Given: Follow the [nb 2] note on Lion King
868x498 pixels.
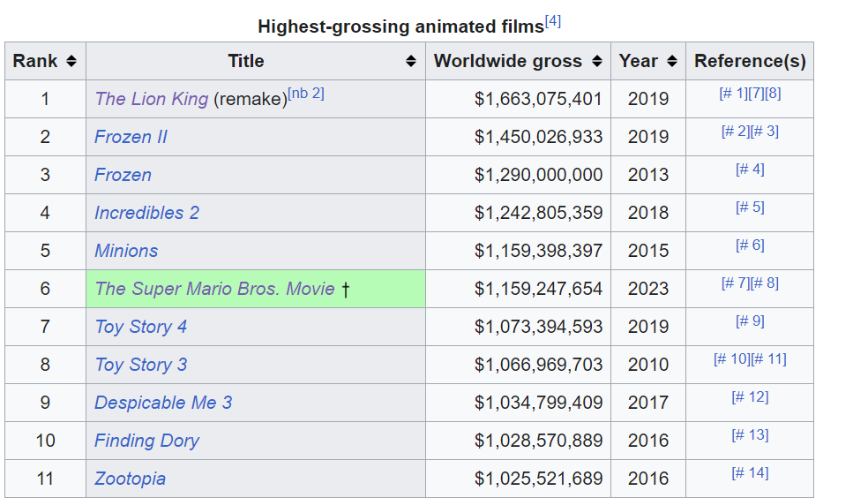Looking at the screenshot, I should tap(306, 93).
